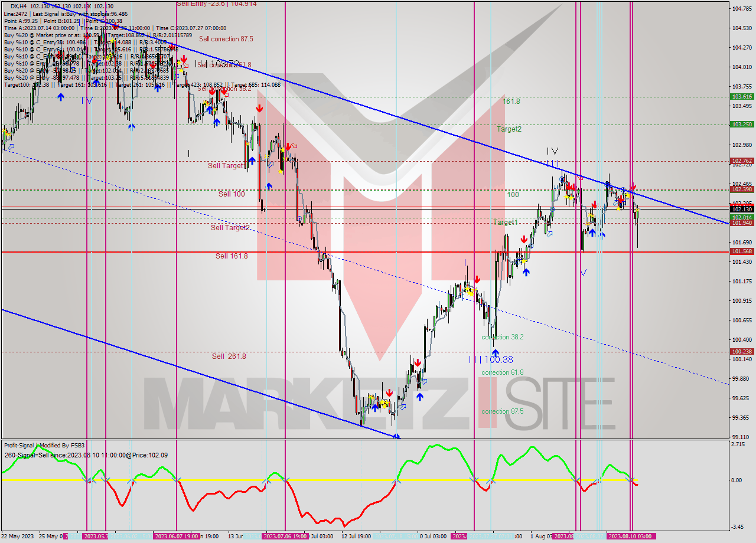
Task: Click the 'Sell 161.8' level label
Action: [x=232, y=256]
